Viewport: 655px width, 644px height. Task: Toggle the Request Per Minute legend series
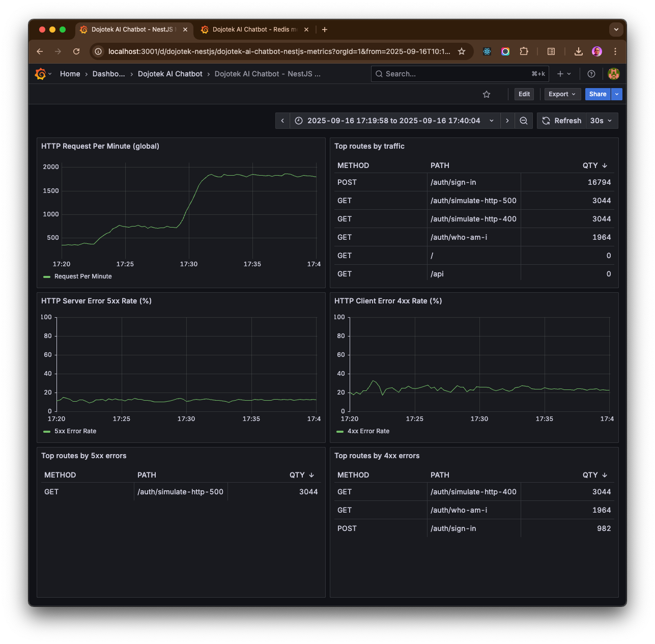82,276
